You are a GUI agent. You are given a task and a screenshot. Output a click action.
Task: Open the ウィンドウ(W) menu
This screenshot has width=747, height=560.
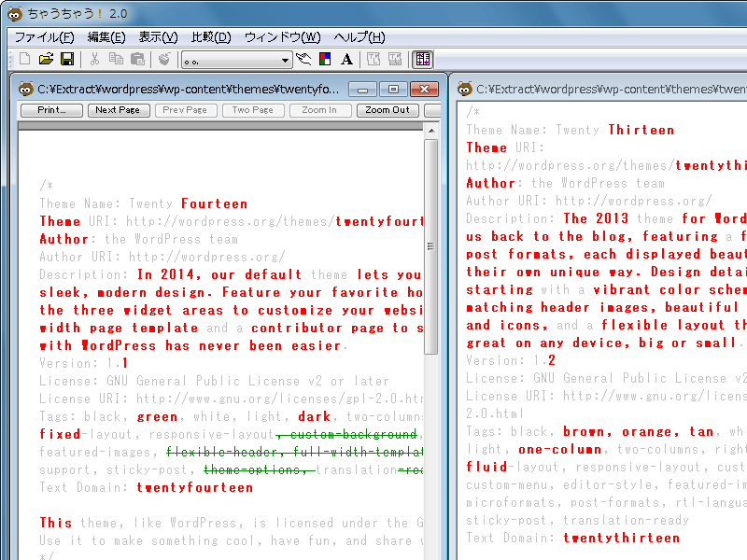point(283,37)
